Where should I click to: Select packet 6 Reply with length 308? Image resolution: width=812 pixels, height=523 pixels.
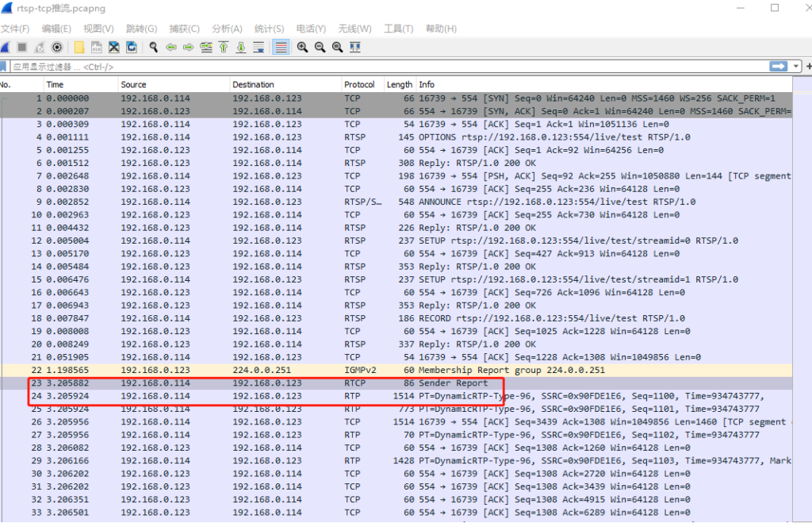coord(396,163)
